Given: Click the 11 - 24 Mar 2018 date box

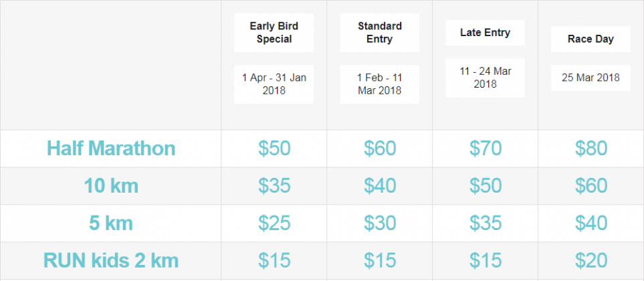Looking at the screenshot, I should click(485, 78).
